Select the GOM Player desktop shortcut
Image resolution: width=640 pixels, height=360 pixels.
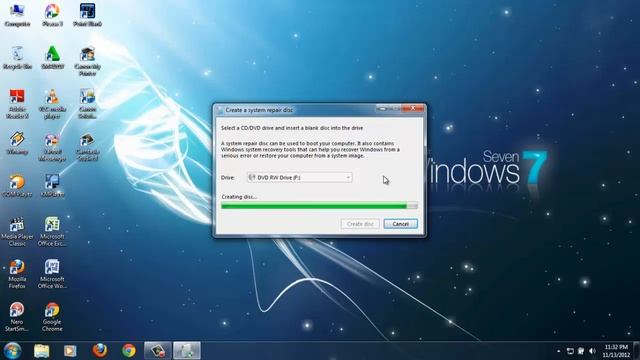[x=17, y=186]
